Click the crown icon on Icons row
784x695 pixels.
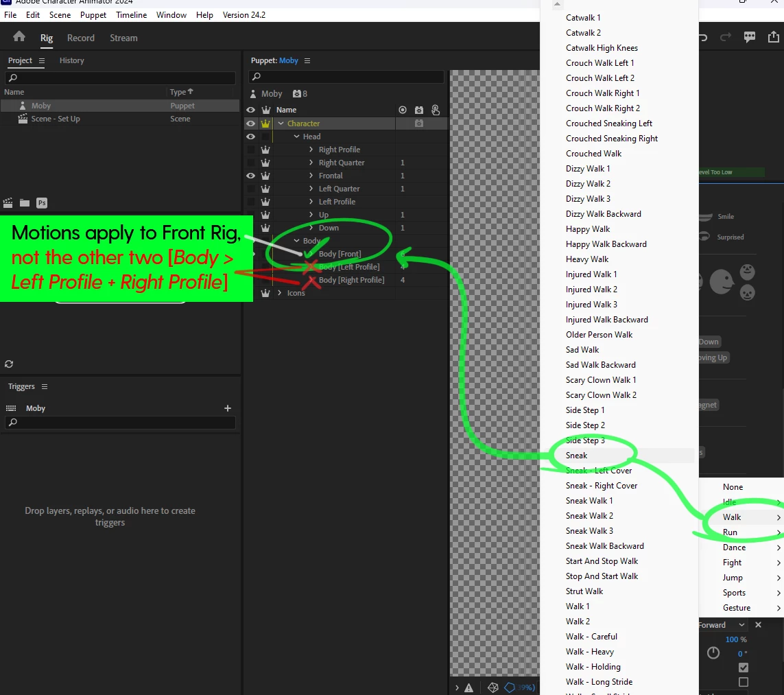265,292
